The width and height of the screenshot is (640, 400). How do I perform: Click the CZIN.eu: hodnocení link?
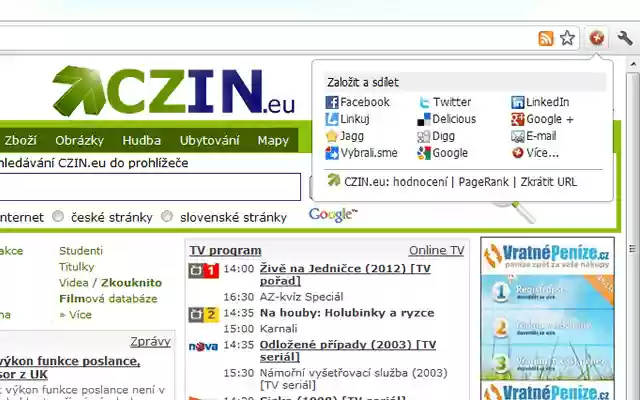click(396, 182)
